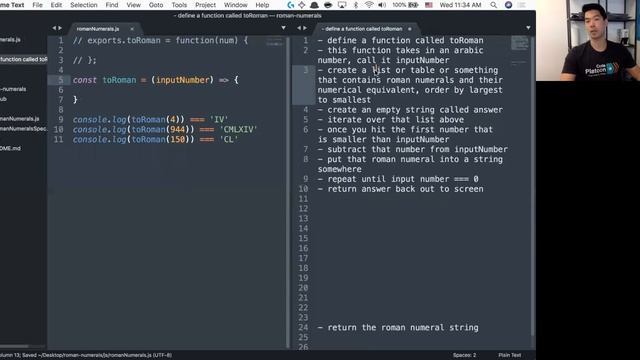Click '- subtract that number from inputNumber' line

click(413, 149)
